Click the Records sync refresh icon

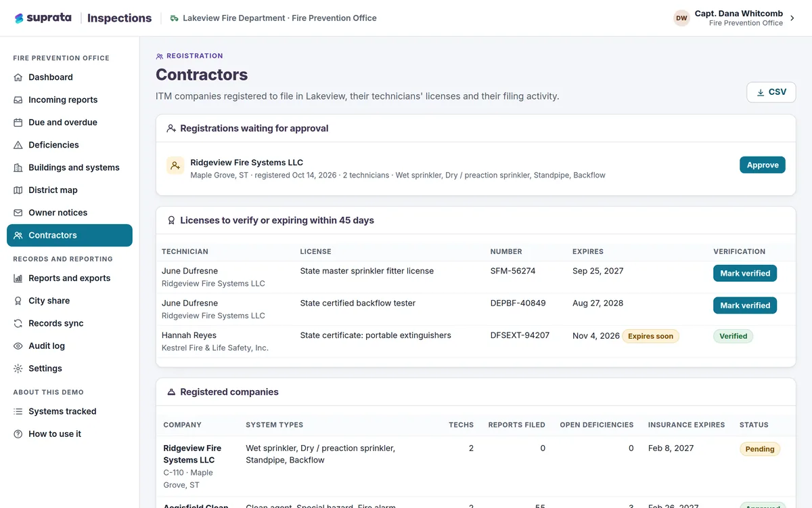pyautogui.click(x=18, y=323)
